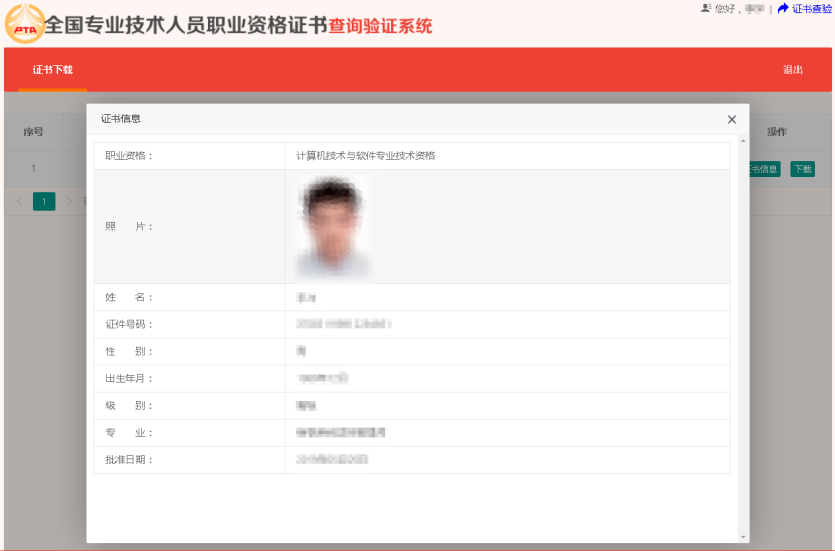Click the 计算机技术与软件专业技术资格 value cell
The height and width of the screenshot is (551, 835).
tap(366, 156)
